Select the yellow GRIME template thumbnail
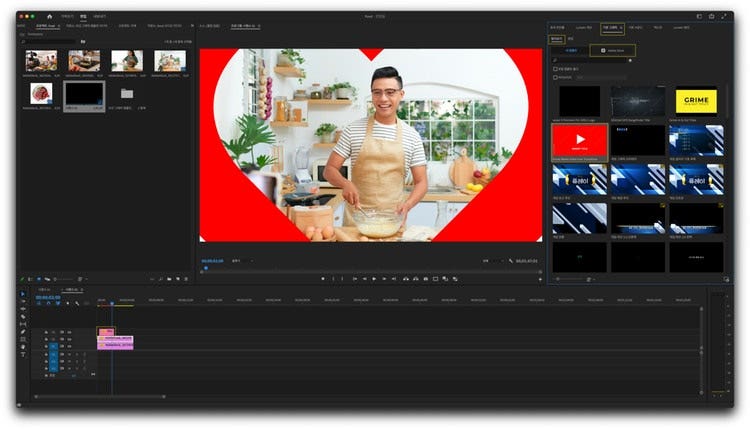The image size is (750, 429). tap(696, 101)
